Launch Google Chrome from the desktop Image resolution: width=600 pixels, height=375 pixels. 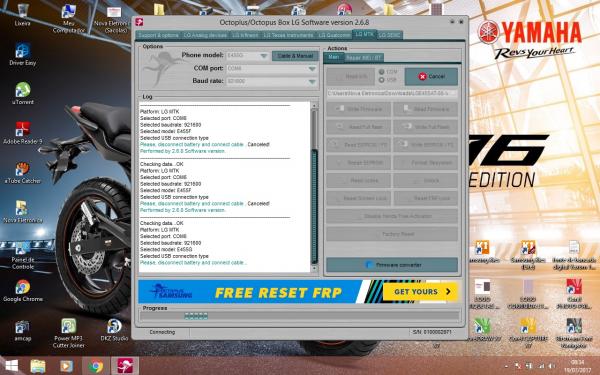click(23, 290)
